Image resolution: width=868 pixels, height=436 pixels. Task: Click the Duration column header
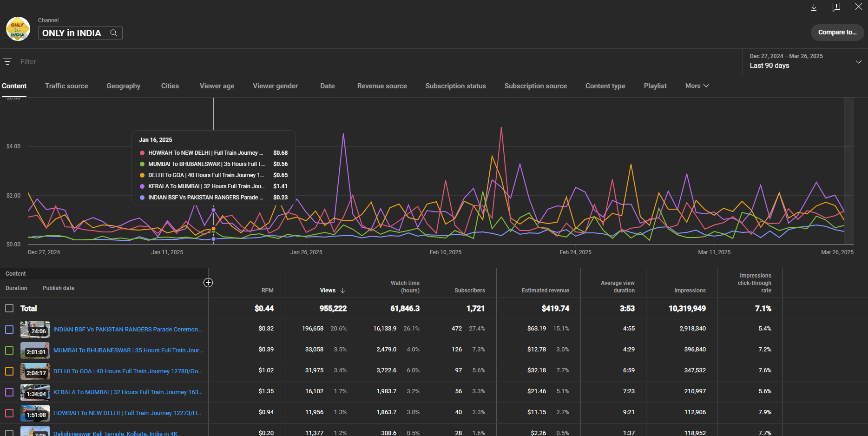(16, 288)
